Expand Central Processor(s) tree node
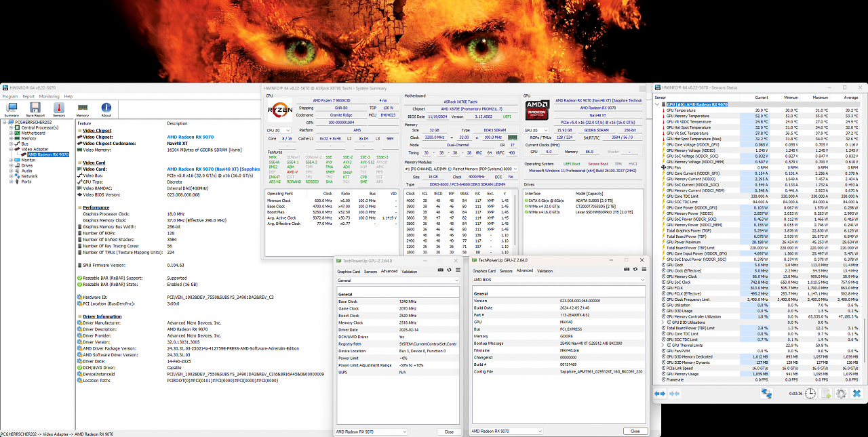The image size is (868, 437). 11,127
